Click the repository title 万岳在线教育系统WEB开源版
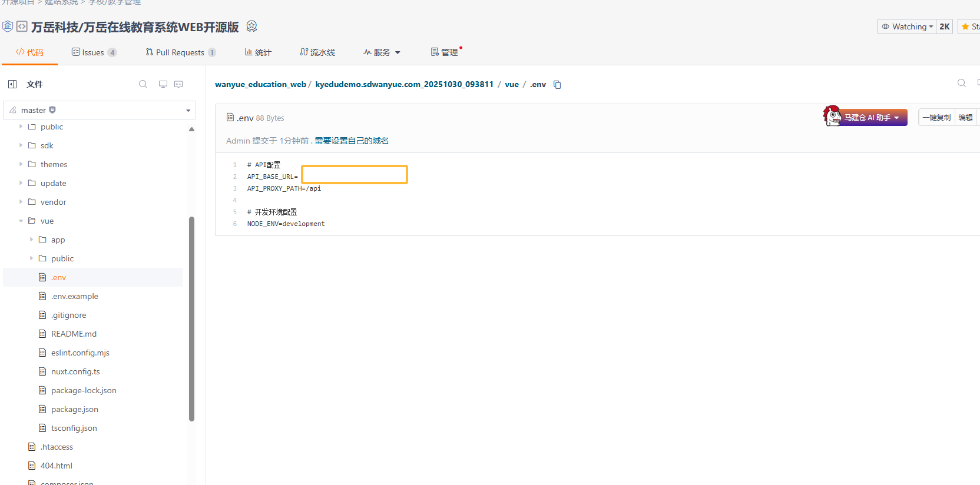The image size is (980, 485). (161, 27)
